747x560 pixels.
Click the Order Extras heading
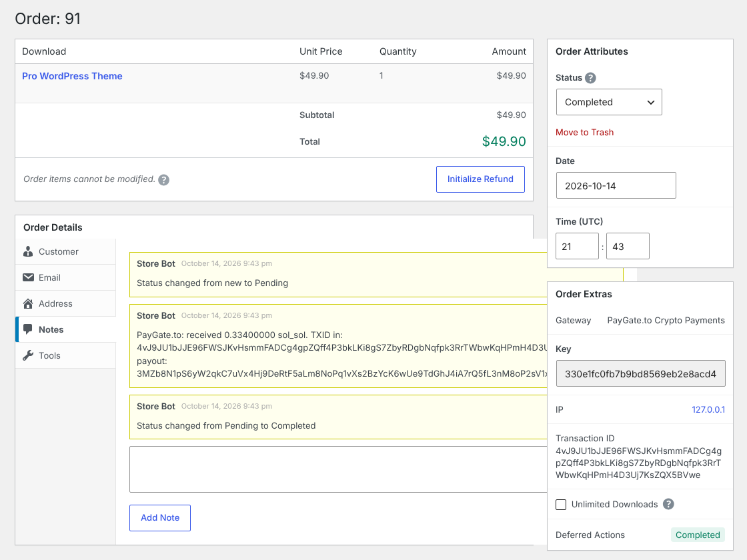(x=584, y=294)
